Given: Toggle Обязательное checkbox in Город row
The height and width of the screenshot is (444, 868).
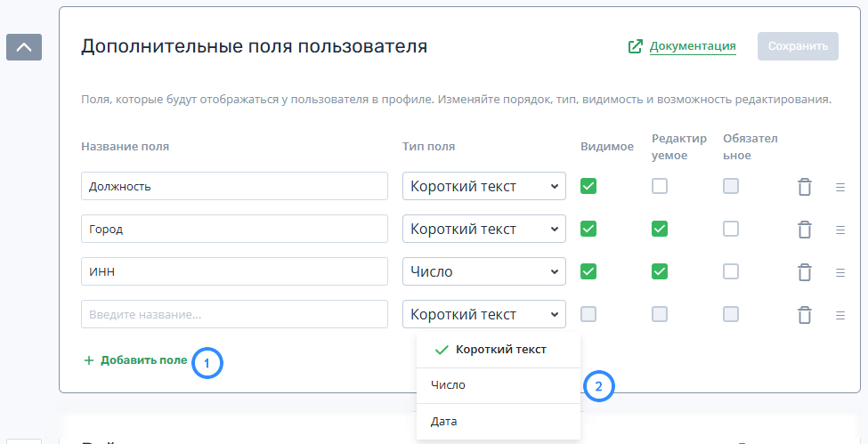Looking at the screenshot, I should tap(731, 229).
